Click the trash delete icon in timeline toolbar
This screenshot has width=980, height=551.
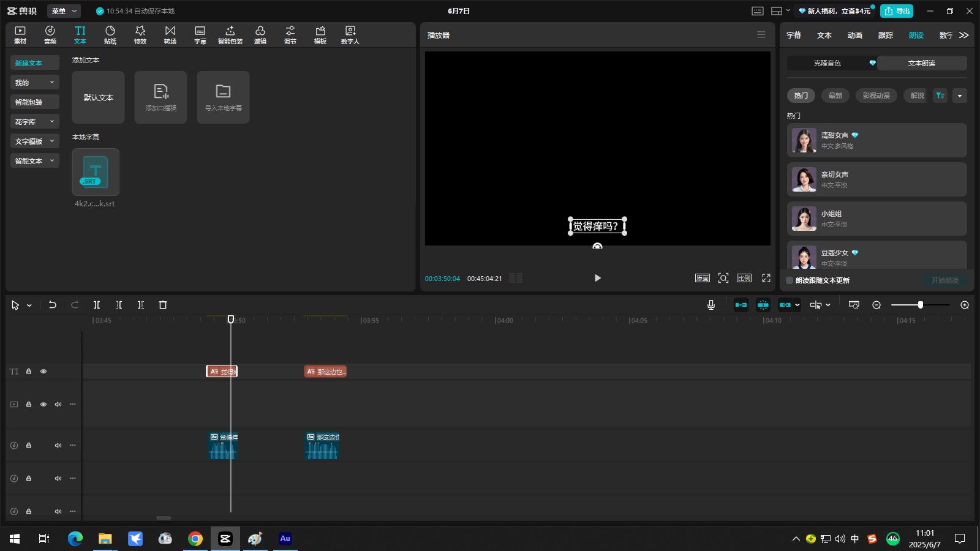point(163,305)
